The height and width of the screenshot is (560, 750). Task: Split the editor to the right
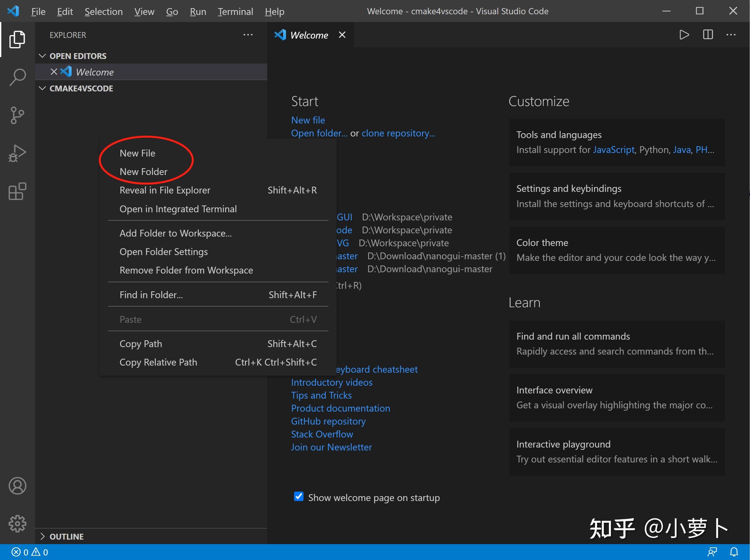point(708,35)
